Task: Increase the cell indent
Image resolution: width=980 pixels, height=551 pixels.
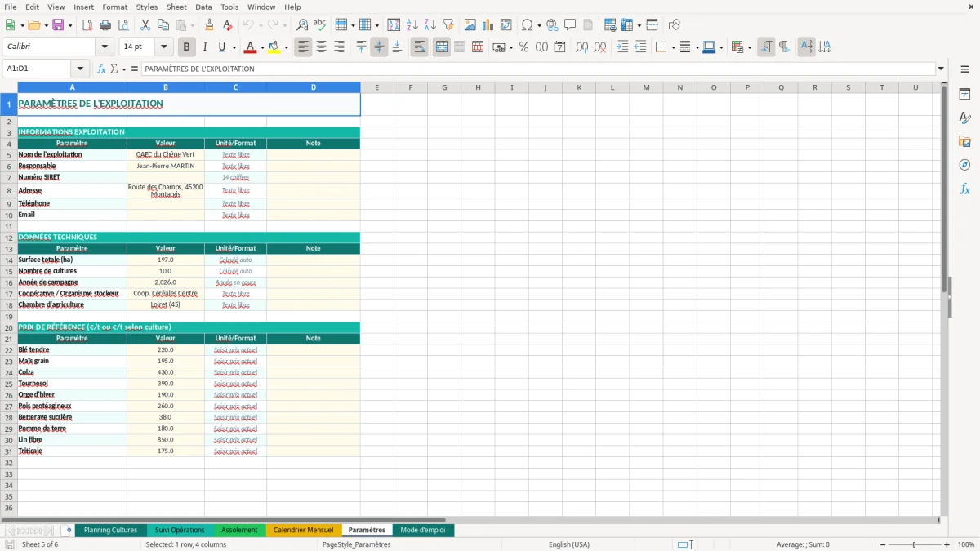Action: click(622, 47)
